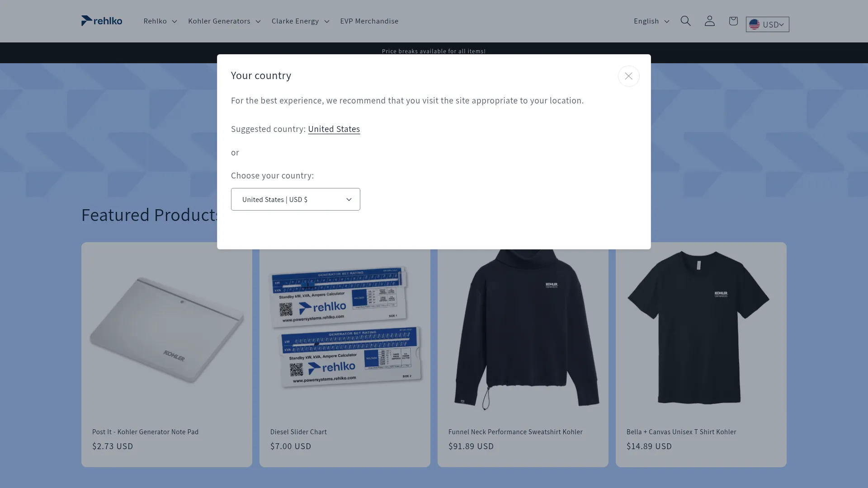Image resolution: width=868 pixels, height=488 pixels.
Task: Close the Your country dialog
Action: pos(629,76)
